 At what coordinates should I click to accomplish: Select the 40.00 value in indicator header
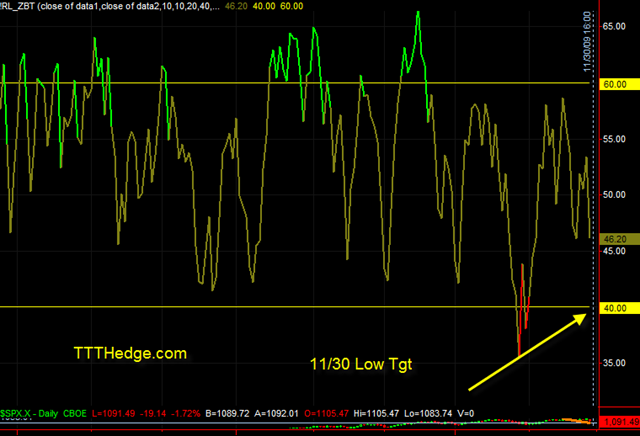(264, 6)
